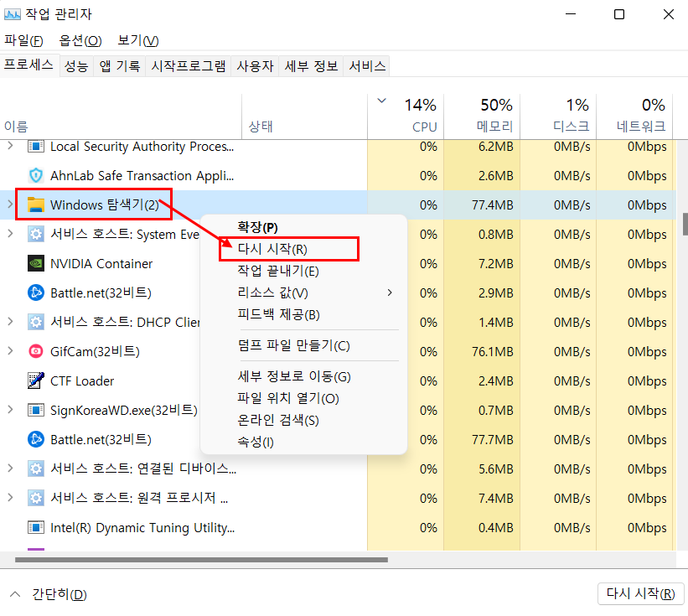
Task: Select the AhnLab Safe Transaction Appli... row
Action: tap(338, 175)
